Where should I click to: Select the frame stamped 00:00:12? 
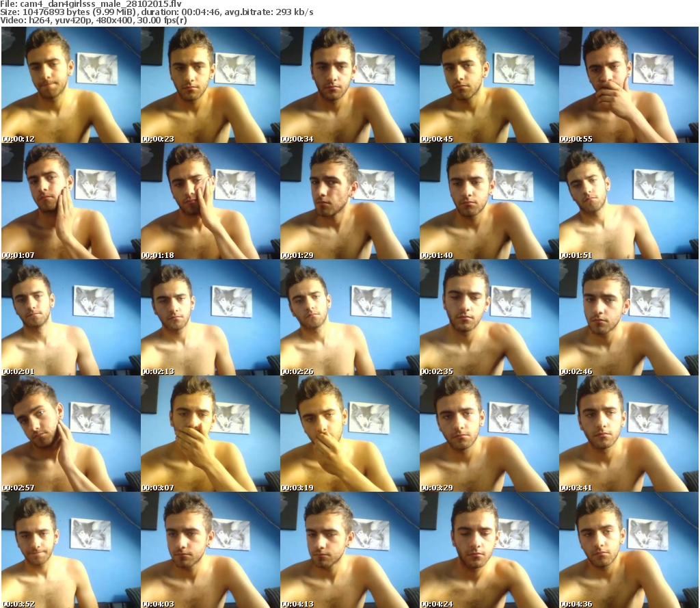click(70, 85)
